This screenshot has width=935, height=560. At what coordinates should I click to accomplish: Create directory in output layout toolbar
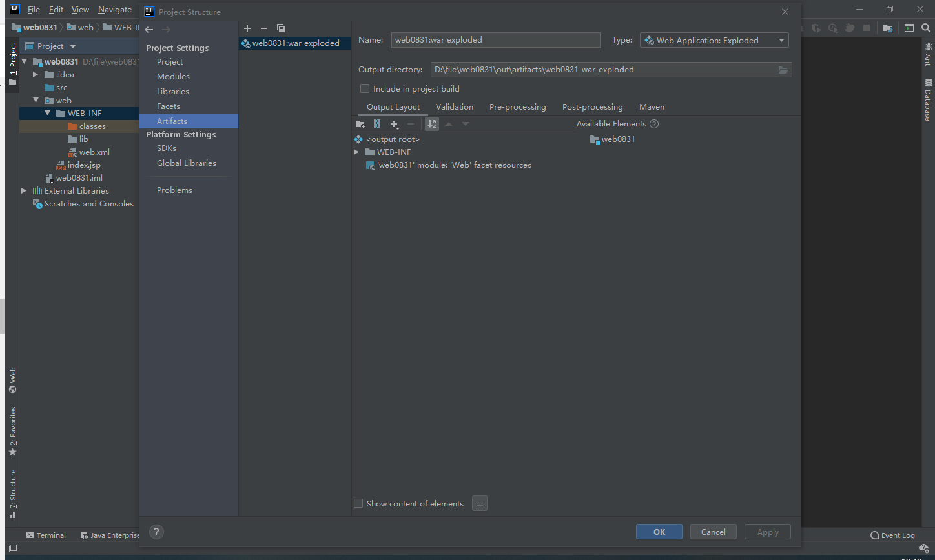coord(361,124)
